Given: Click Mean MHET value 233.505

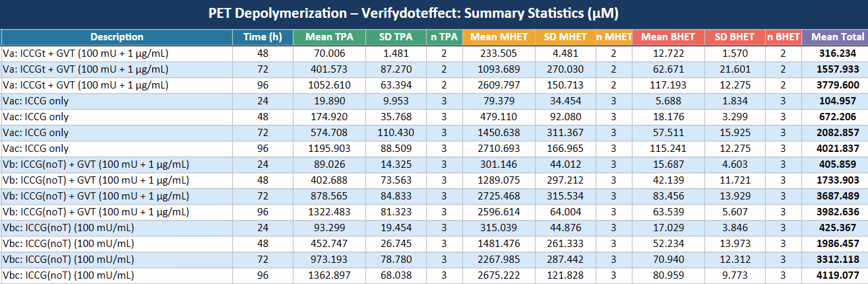Looking at the screenshot, I should click(499, 53).
